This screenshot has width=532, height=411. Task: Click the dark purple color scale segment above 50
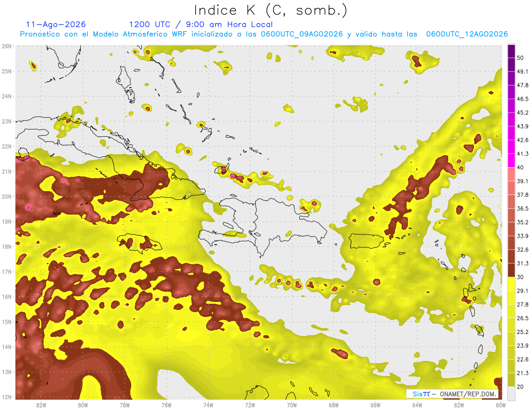coord(511,51)
